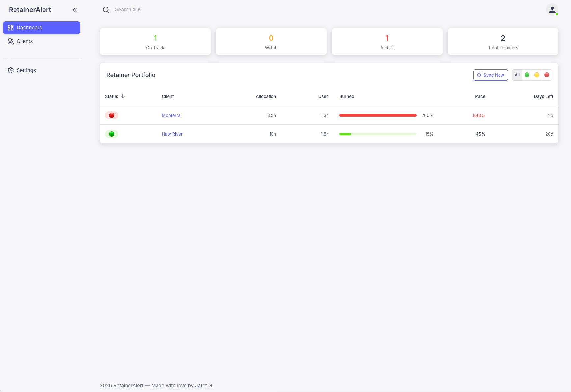This screenshot has width=571, height=392.
Task: Select the All status filter
Action: pyautogui.click(x=517, y=75)
